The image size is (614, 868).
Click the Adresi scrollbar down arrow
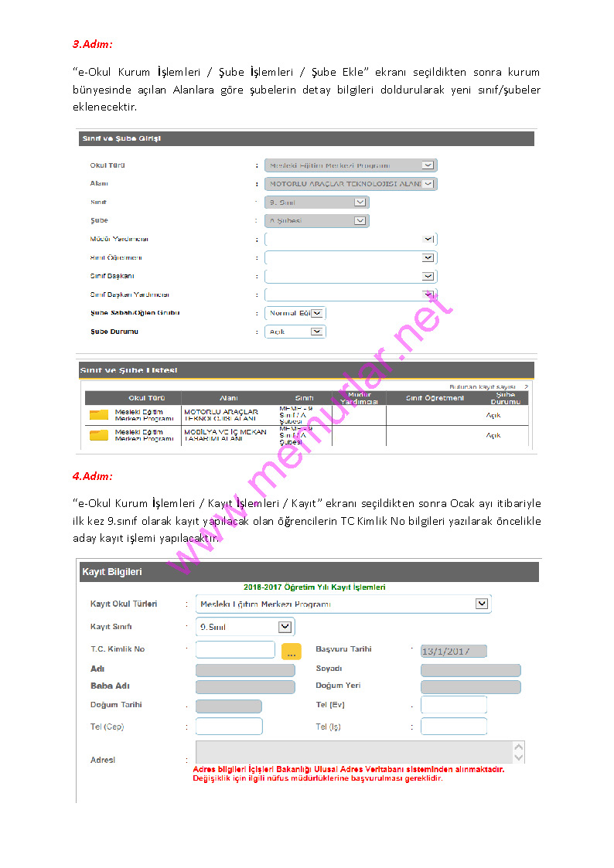point(519,757)
